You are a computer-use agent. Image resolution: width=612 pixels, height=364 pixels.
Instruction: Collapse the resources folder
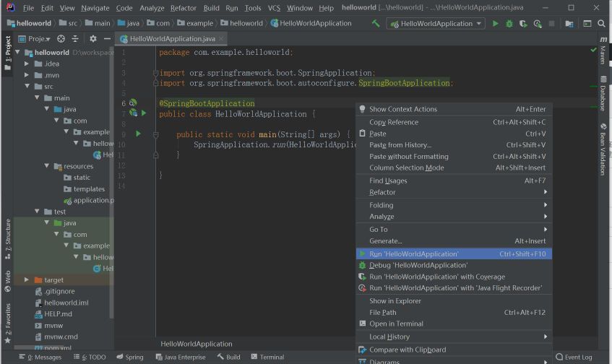[46, 166]
